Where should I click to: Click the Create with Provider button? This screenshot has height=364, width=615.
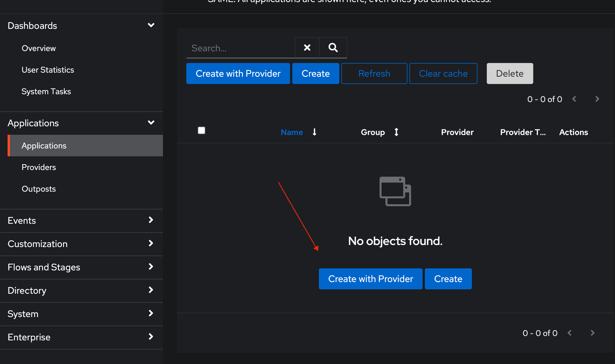click(238, 73)
